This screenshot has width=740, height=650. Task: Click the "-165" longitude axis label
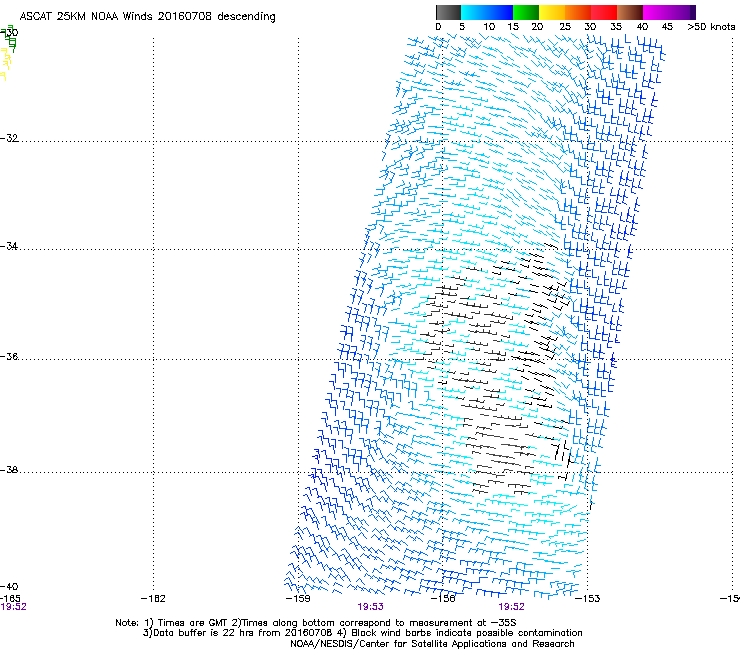[x=10, y=599]
